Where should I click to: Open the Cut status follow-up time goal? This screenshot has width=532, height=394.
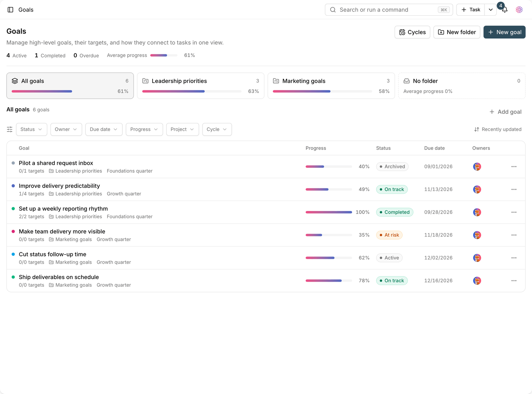tap(53, 254)
